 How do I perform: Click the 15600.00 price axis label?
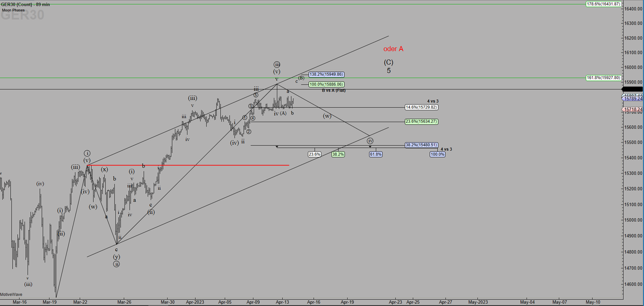(633, 127)
